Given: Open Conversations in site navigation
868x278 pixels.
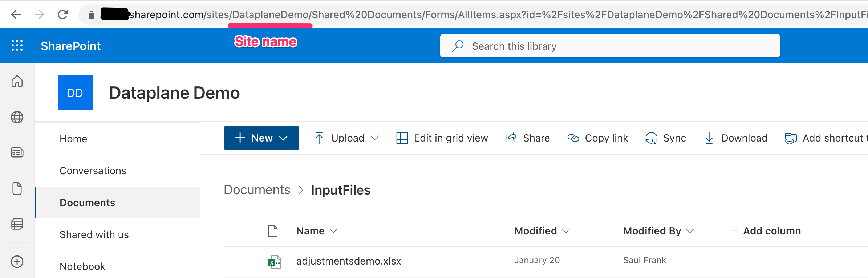Looking at the screenshot, I should tap(93, 171).
